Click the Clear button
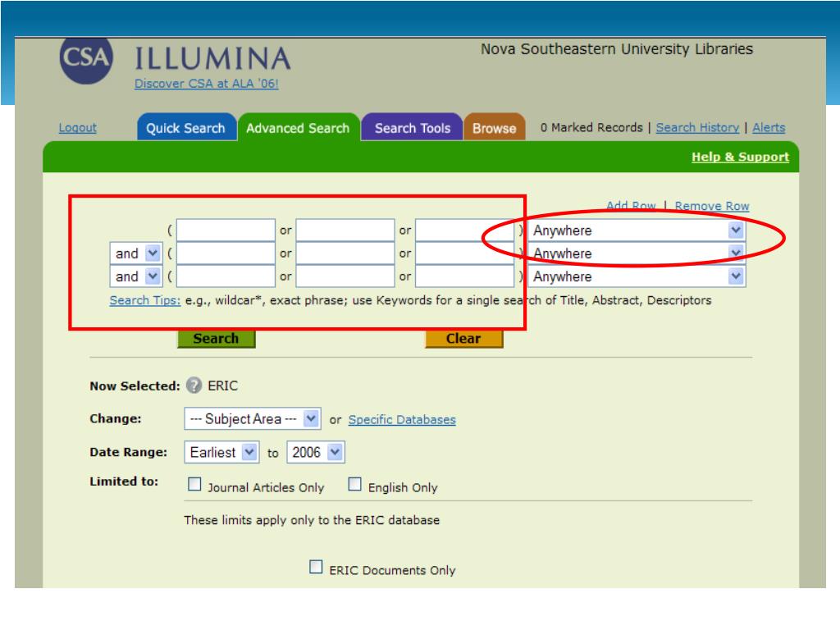Screen dimensions: 840x630 [464, 339]
